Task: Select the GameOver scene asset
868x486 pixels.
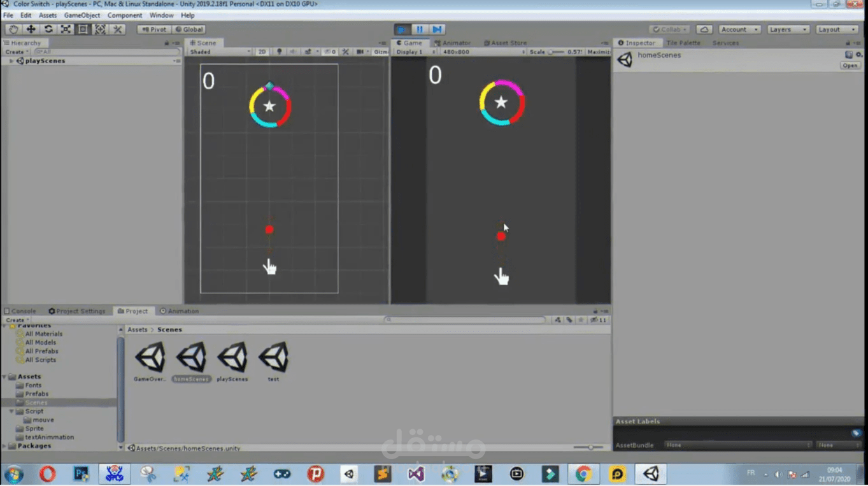Action: coord(150,362)
